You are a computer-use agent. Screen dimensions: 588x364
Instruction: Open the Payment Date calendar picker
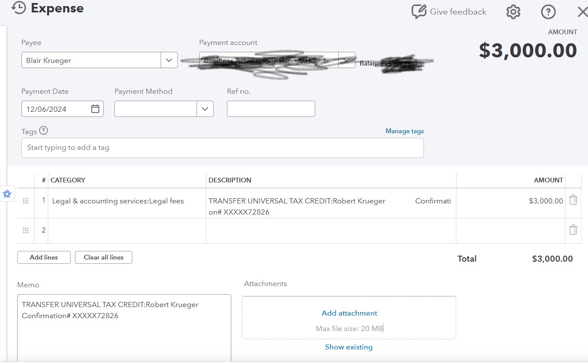(x=96, y=109)
